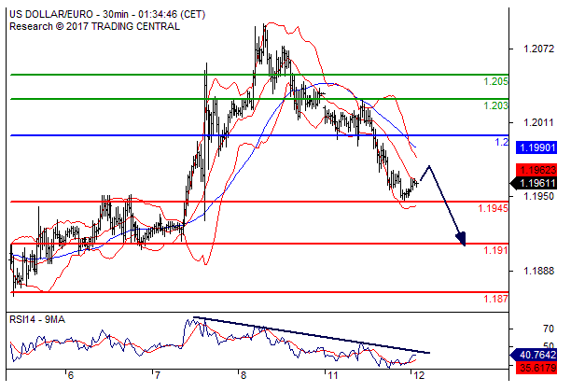
Task: Click the RSI 70 level label
Action: point(548,329)
